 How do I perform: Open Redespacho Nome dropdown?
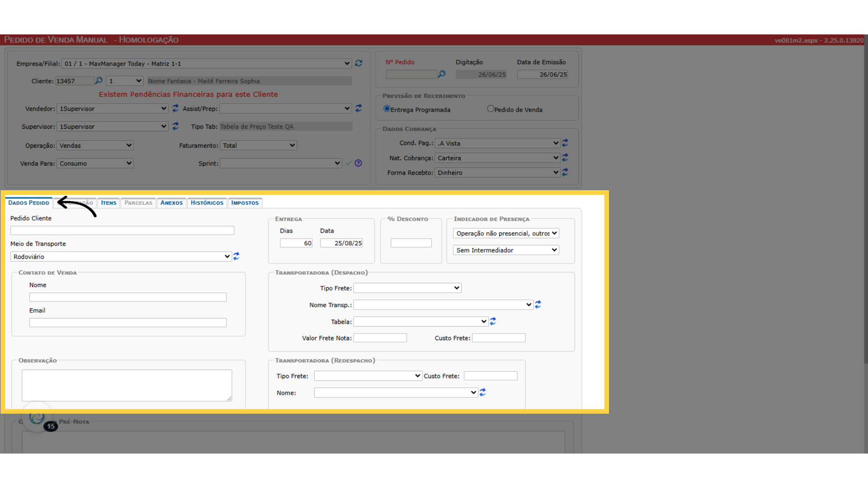point(396,393)
